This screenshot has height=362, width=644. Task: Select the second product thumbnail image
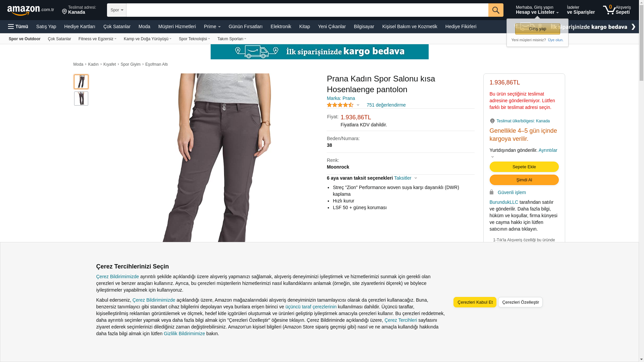pyautogui.click(x=81, y=99)
